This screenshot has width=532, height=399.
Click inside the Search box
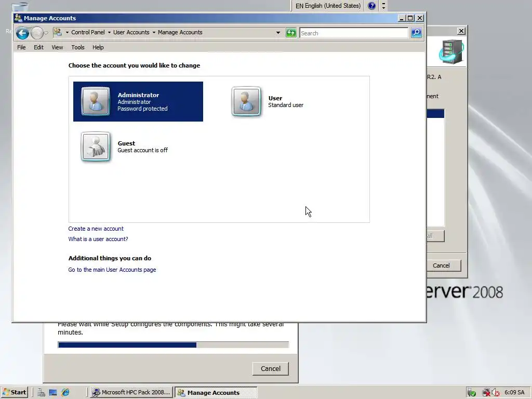(x=354, y=33)
